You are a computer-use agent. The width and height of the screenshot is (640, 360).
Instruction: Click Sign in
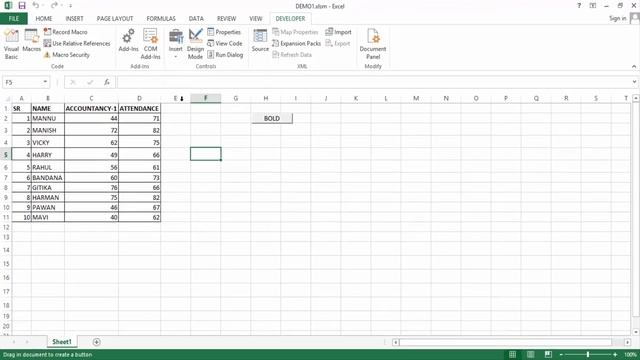click(618, 18)
